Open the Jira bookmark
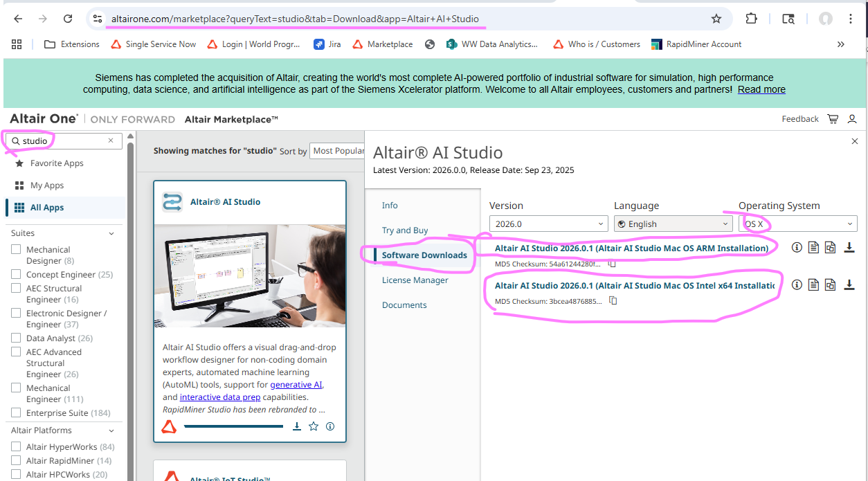Screen dimensions: 868x481 327,44
